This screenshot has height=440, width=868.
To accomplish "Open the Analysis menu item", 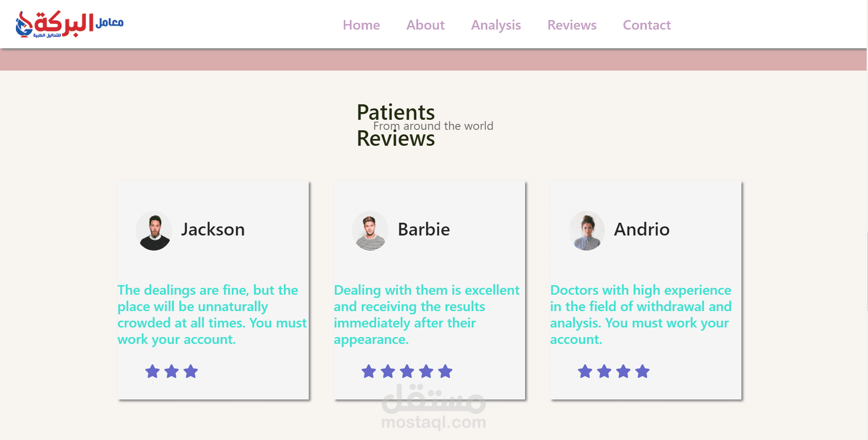I will (496, 25).
